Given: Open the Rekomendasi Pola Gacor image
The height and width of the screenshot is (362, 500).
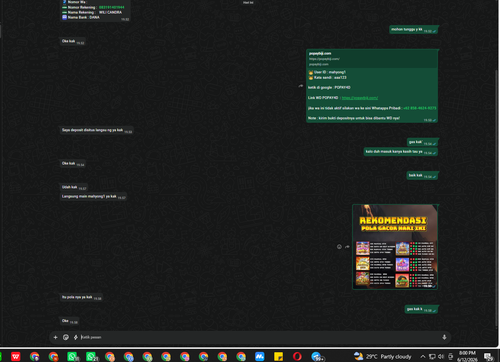Looking at the screenshot, I should pyautogui.click(x=395, y=247).
